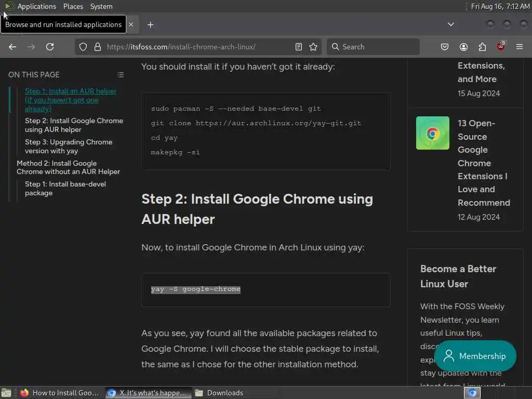The image size is (532, 399).
Task: Open the uBlock Origin extension icon
Action: point(501,46)
